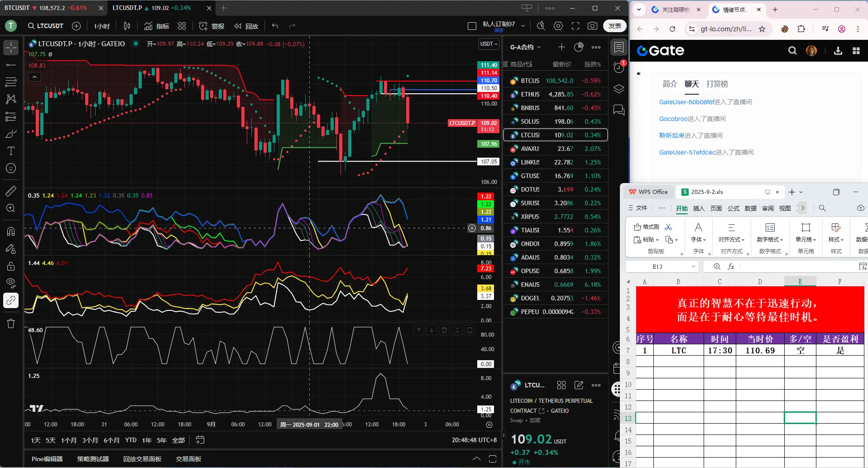868x468 pixels.
Task: Open the emoji icons tool
Action: click(11, 168)
